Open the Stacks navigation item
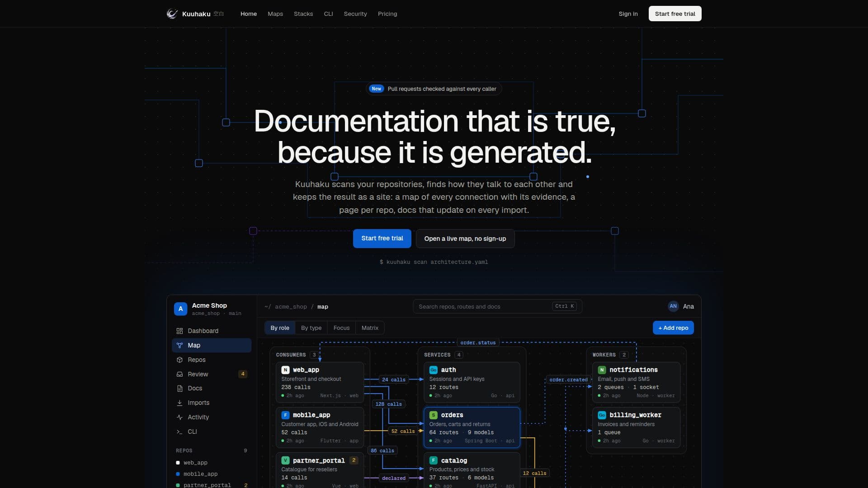Screen dimensions: 868x488 [303, 14]
